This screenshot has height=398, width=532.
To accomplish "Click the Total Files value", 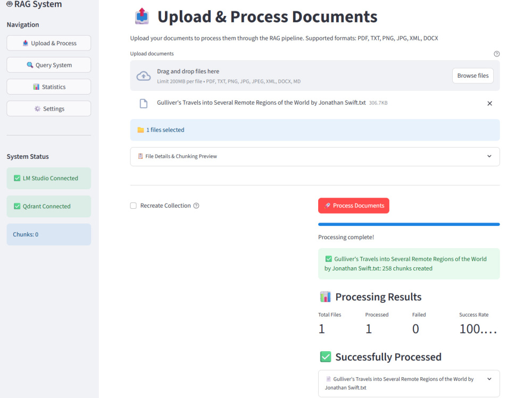I will click(322, 329).
